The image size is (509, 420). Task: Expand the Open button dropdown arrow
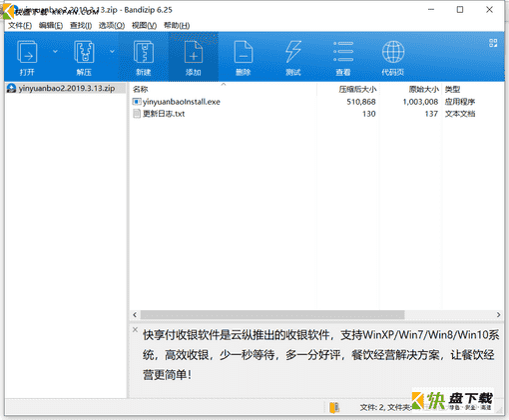55,51
